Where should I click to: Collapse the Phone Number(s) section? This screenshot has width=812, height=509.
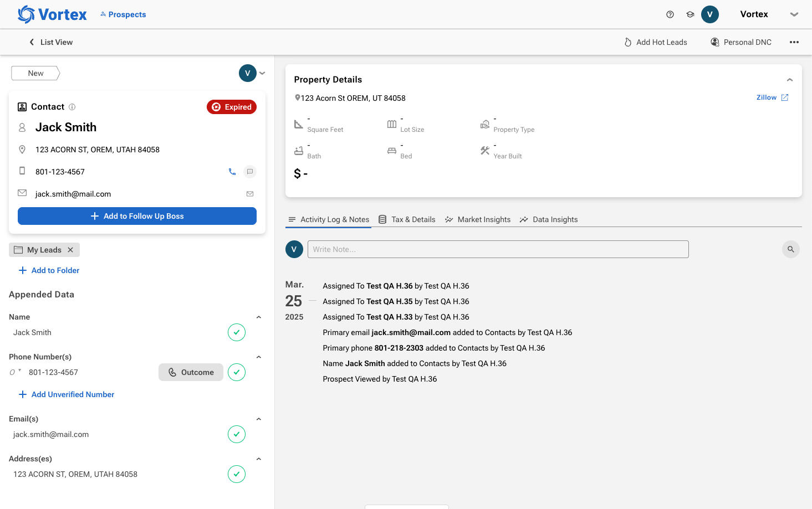click(258, 357)
